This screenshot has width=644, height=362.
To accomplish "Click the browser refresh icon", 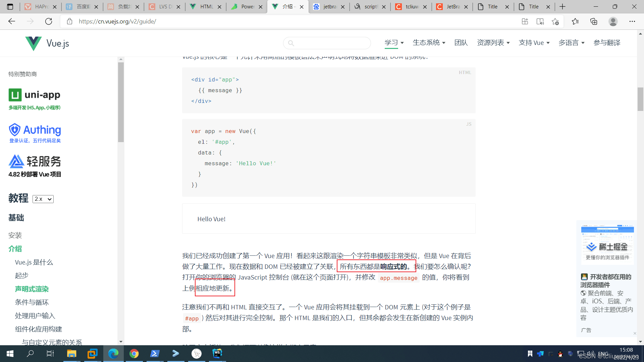I will [x=49, y=21].
